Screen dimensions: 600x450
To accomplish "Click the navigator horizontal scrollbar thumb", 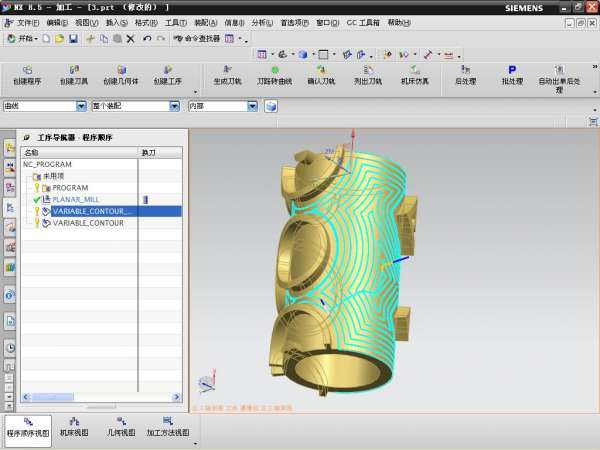I will click(52, 397).
